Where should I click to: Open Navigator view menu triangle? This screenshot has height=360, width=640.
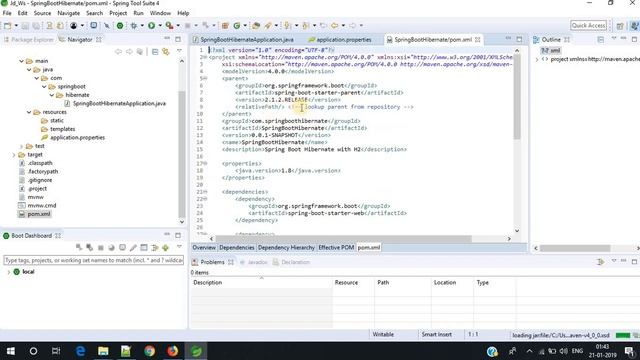tap(179, 51)
